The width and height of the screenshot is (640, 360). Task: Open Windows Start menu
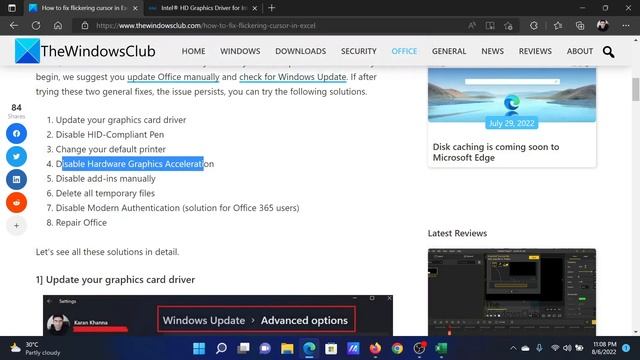[199, 348]
